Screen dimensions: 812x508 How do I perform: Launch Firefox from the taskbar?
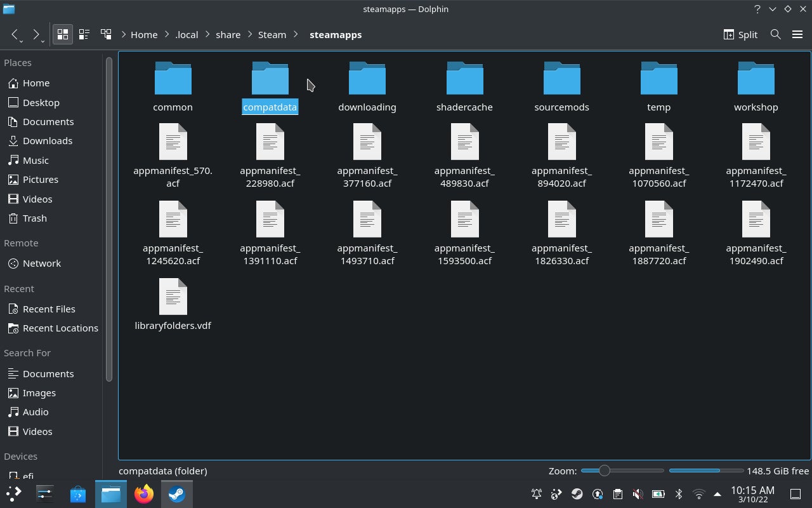point(143,493)
